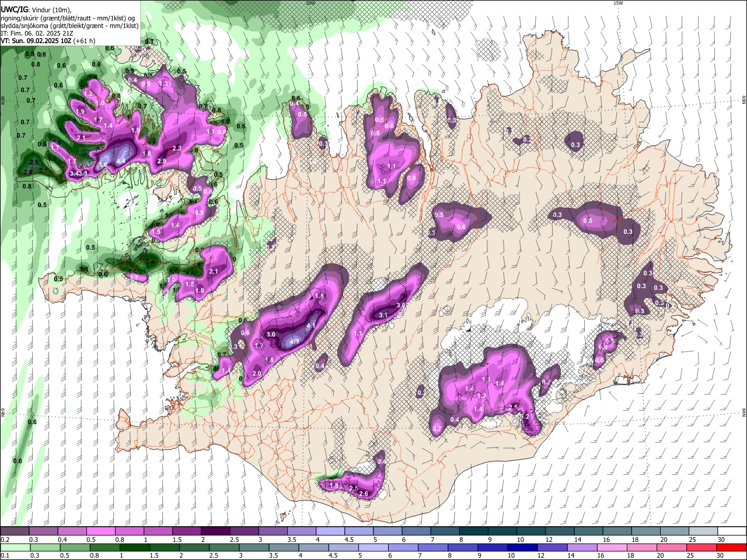Pick the snow legend swatch labeled 2
This screenshot has width=747, height=560.
click(215, 531)
